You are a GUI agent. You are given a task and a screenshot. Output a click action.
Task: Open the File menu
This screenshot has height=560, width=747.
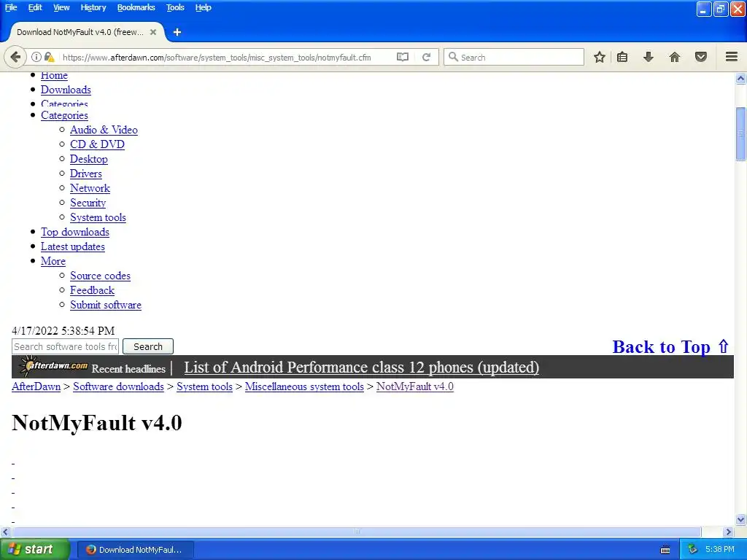point(11,7)
